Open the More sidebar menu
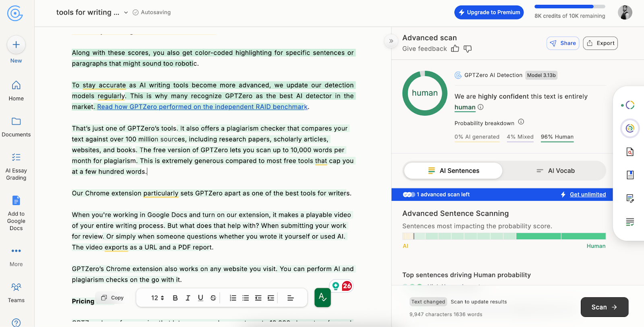This screenshot has height=327, width=644. tap(16, 257)
